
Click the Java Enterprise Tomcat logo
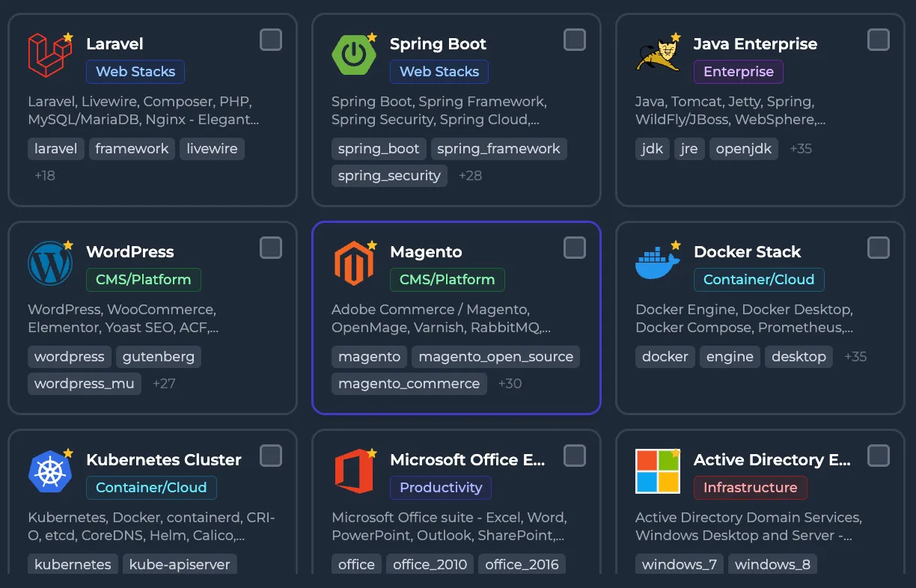coord(658,55)
